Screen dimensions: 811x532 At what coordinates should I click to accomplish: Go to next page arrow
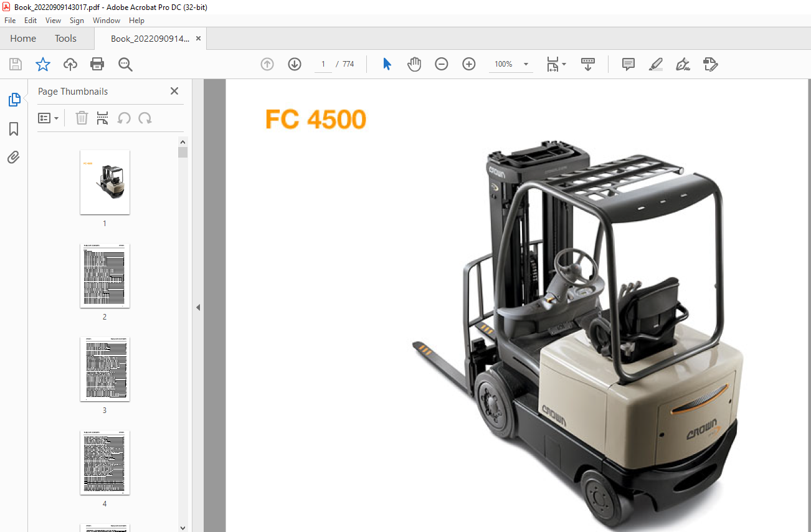click(x=295, y=64)
